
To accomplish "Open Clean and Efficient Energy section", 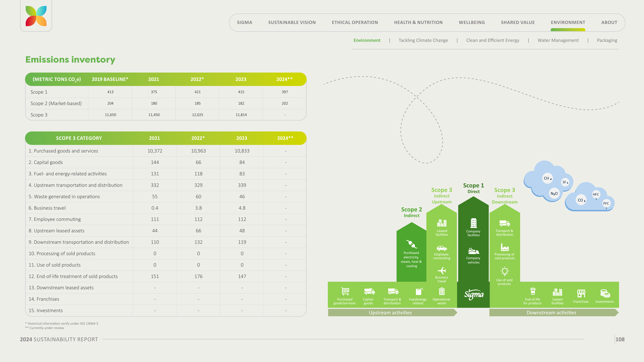I will click(493, 40).
